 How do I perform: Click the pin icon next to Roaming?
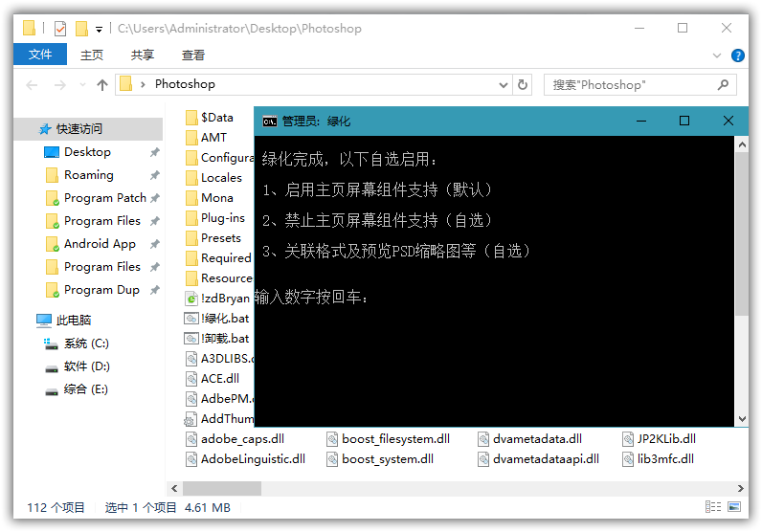coord(154,175)
